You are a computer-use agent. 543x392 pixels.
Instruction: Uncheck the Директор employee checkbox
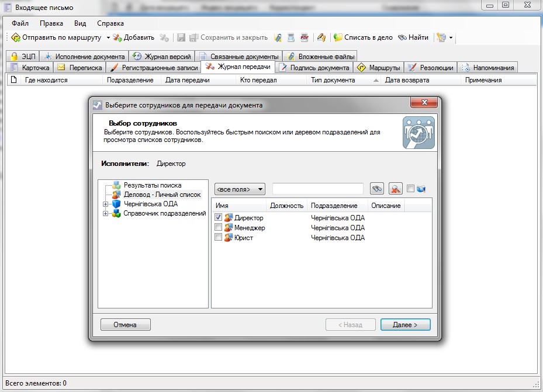point(219,218)
